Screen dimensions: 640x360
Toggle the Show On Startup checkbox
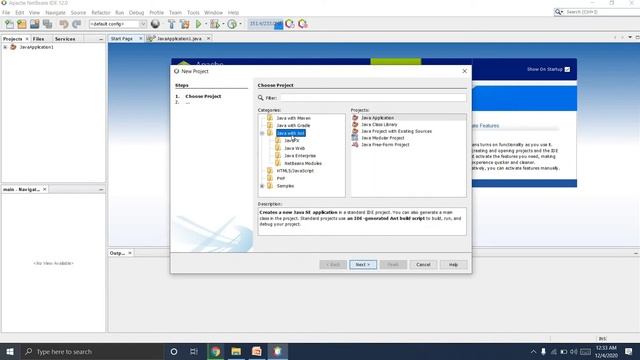567,69
